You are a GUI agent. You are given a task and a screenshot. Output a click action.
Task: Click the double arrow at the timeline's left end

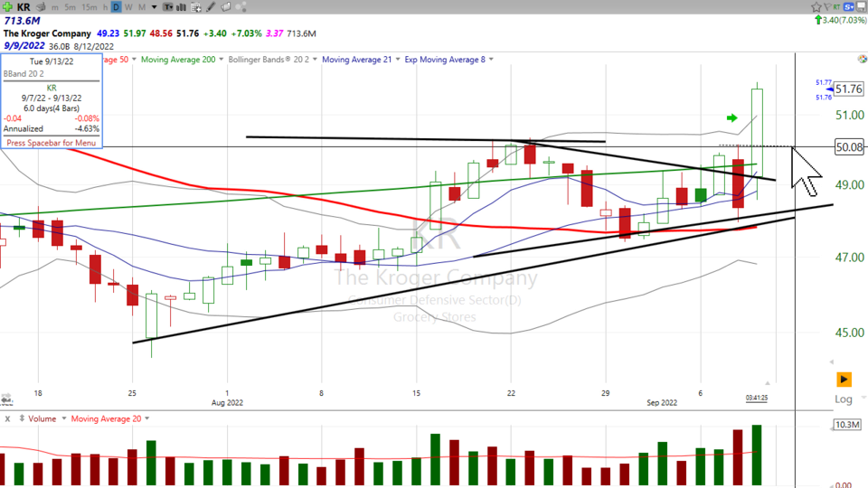click(6, 399)
